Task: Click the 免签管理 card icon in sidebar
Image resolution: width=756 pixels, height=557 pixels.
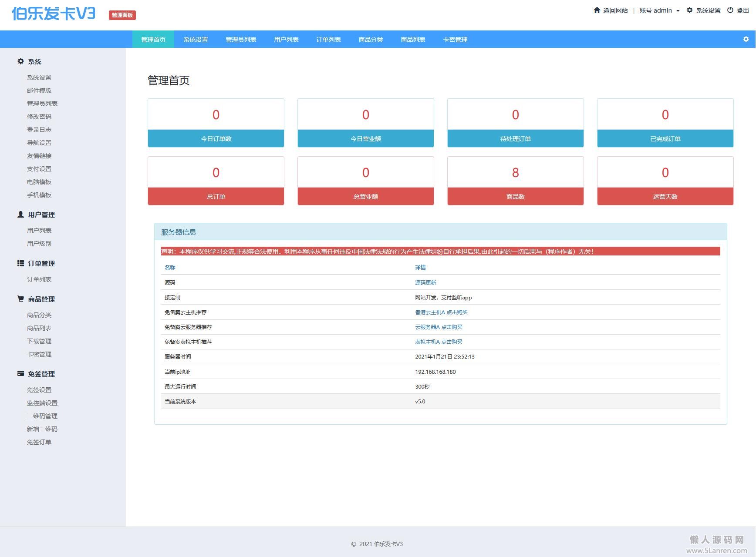Action: click(x=20, y=373)
